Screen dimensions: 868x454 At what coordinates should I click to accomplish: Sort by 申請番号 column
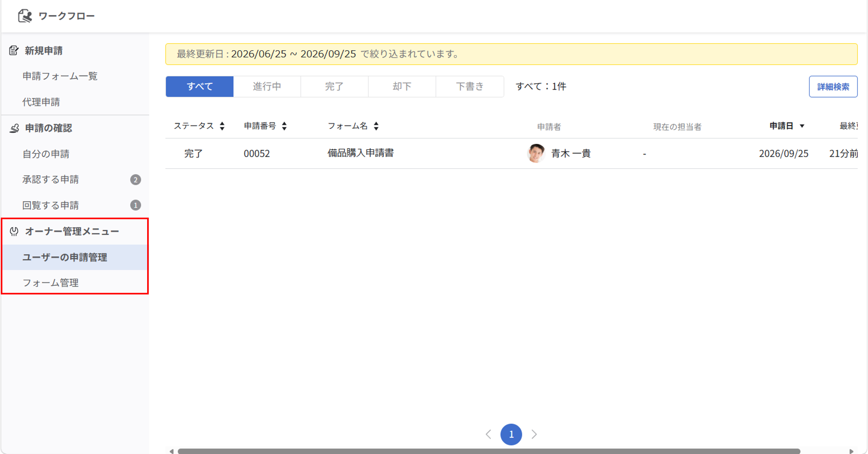[x=284, y=126]
